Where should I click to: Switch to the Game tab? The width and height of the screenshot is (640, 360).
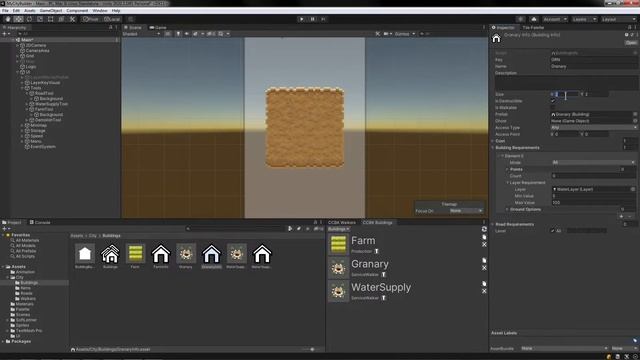click(x=158, y=27)
